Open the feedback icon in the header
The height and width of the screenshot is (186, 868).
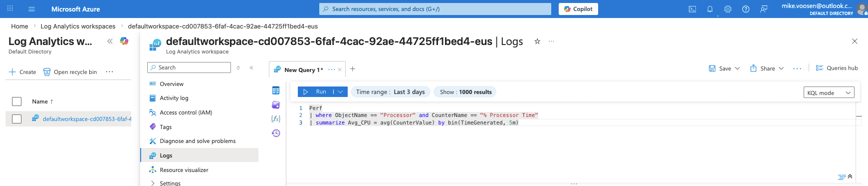point(764,9)
